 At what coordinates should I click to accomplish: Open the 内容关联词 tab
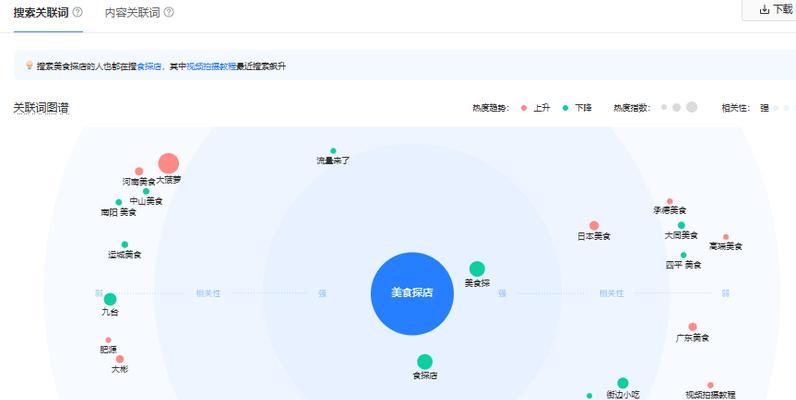click(132, 13)
